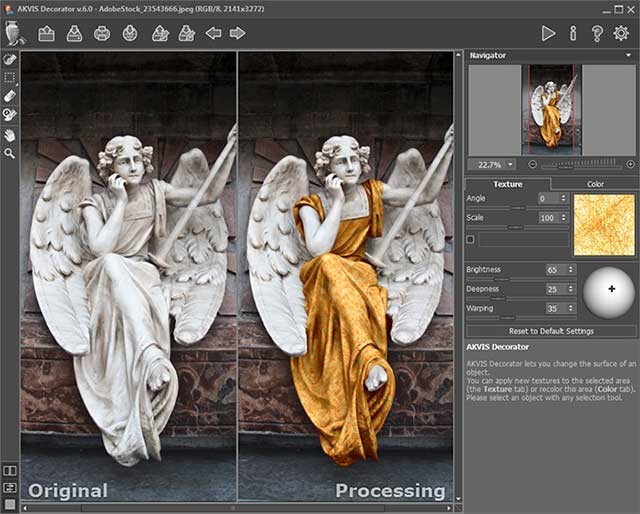The image size is (640, 514).
Task: Toggle the split view mode button at bottom-left
Action: pos(10,470)
